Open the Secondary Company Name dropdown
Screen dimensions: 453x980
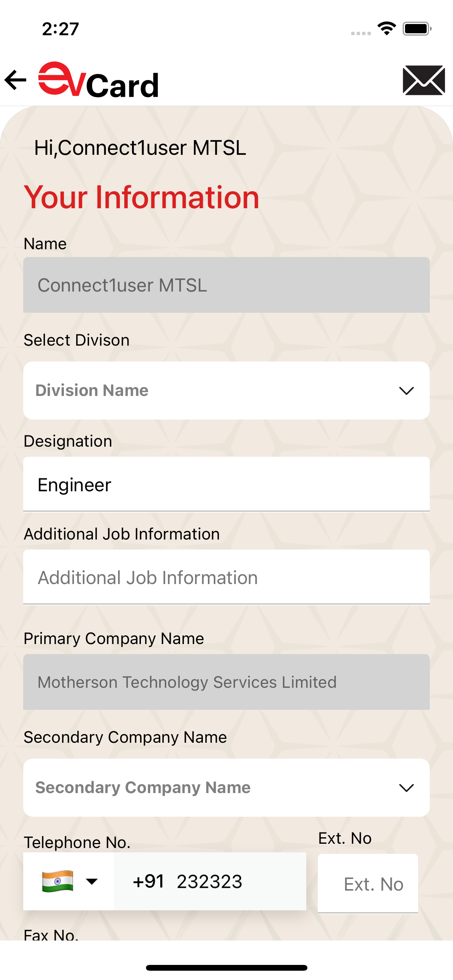point(226,788)
